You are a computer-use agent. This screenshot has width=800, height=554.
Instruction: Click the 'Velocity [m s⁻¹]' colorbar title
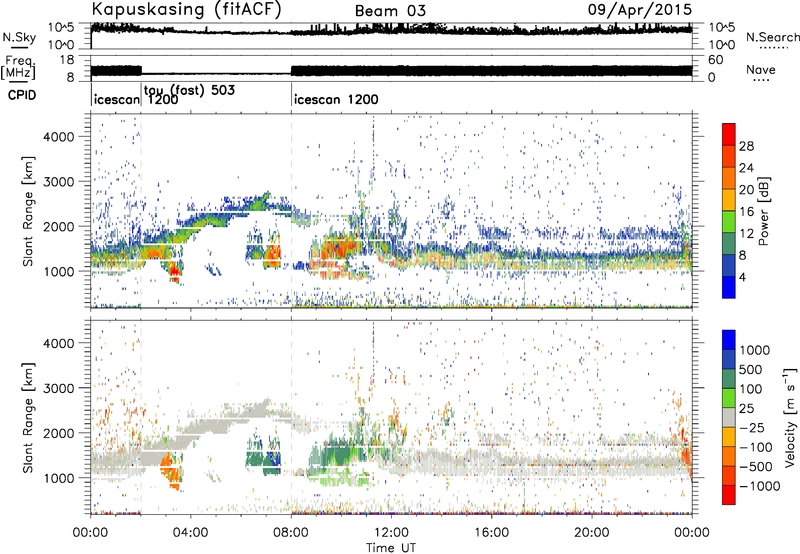tap(790, 417)
